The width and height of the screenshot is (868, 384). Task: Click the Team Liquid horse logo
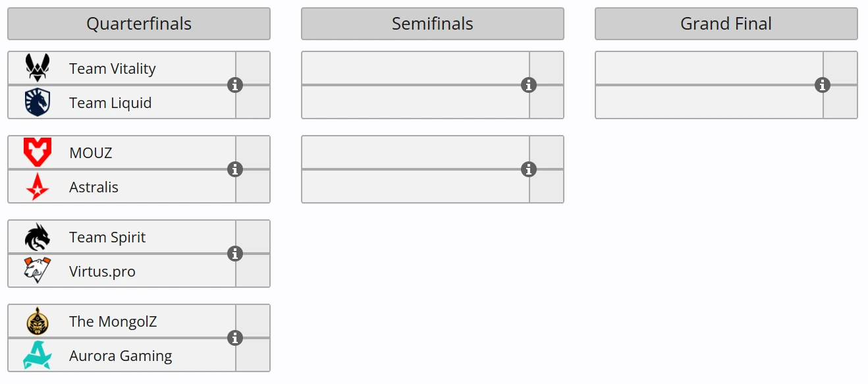coord(38,103)
